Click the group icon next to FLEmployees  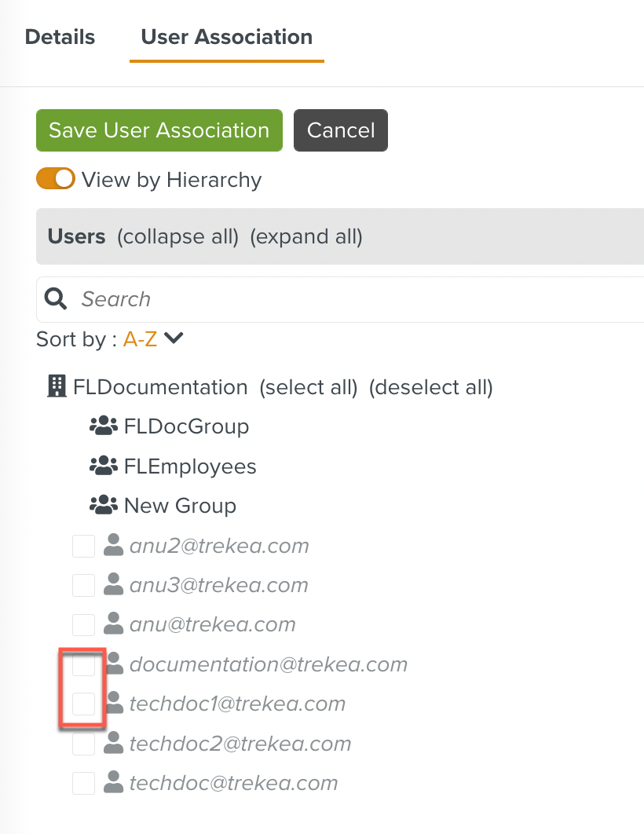tap(103, 466)
